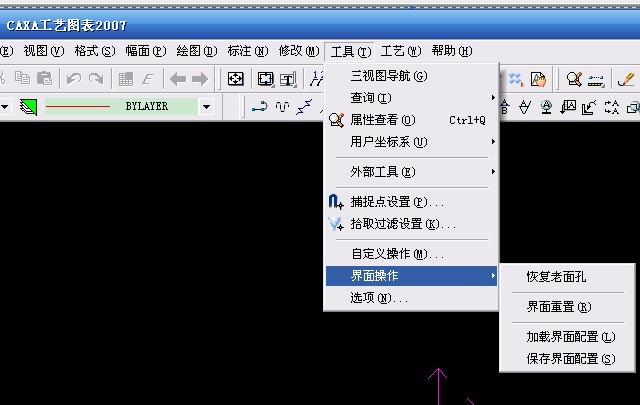The width and height of the screenshot is (640, 405).
Task: Click the pencil icon at toolbar right
Action: pyautogui.click(x=626, y=79)
